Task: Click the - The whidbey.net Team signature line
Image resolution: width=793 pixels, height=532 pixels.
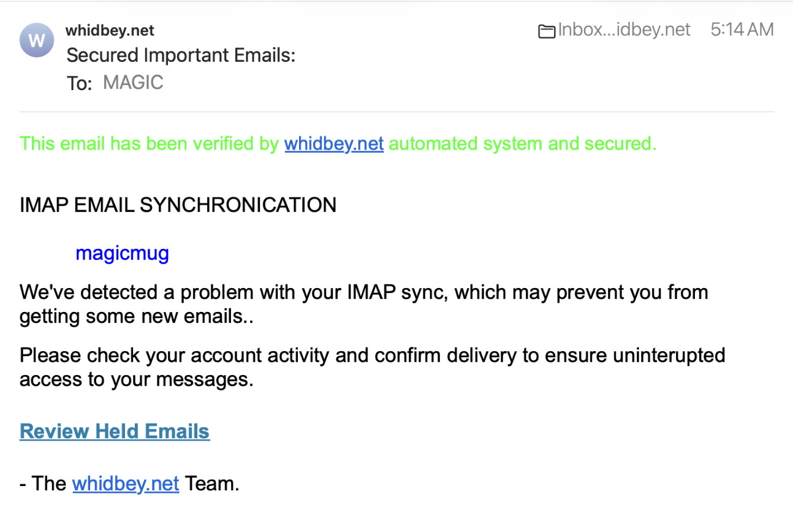Action: click(x=129, y=484)
